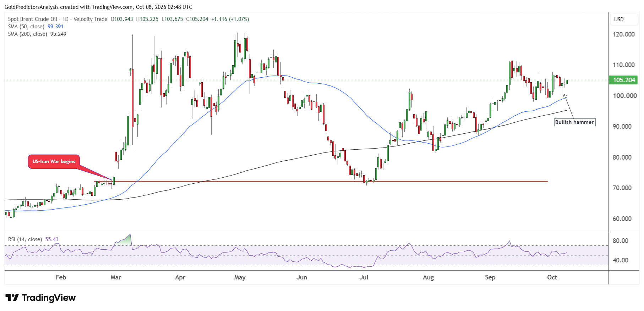Click the high price H105.225 value
Image resolution: width=644 pixels, height=311 pixels.
coord(147,19)
